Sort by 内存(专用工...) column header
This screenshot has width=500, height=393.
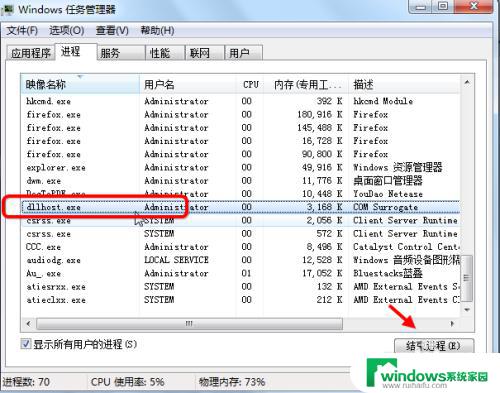(x=307, y=84)
